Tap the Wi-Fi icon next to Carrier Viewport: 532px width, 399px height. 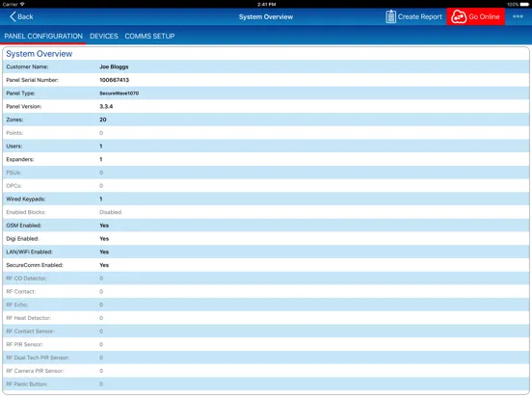pyautogui.click(x=22, y=5)
